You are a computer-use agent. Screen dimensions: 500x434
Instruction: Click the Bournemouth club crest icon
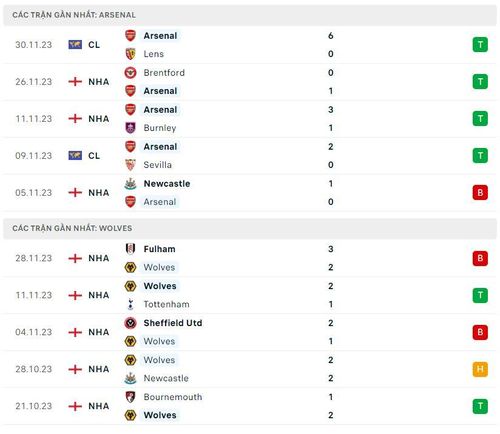(130, 397)
